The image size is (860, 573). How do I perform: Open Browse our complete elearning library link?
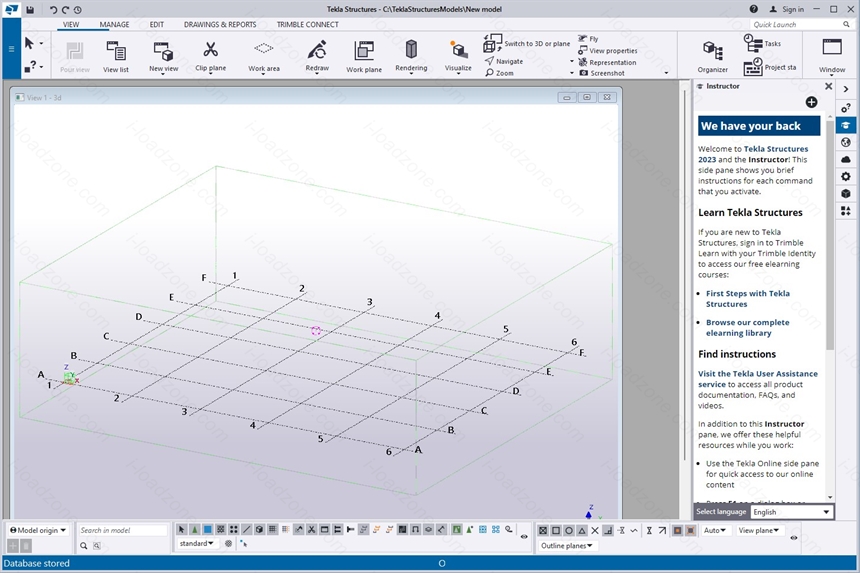748,328
